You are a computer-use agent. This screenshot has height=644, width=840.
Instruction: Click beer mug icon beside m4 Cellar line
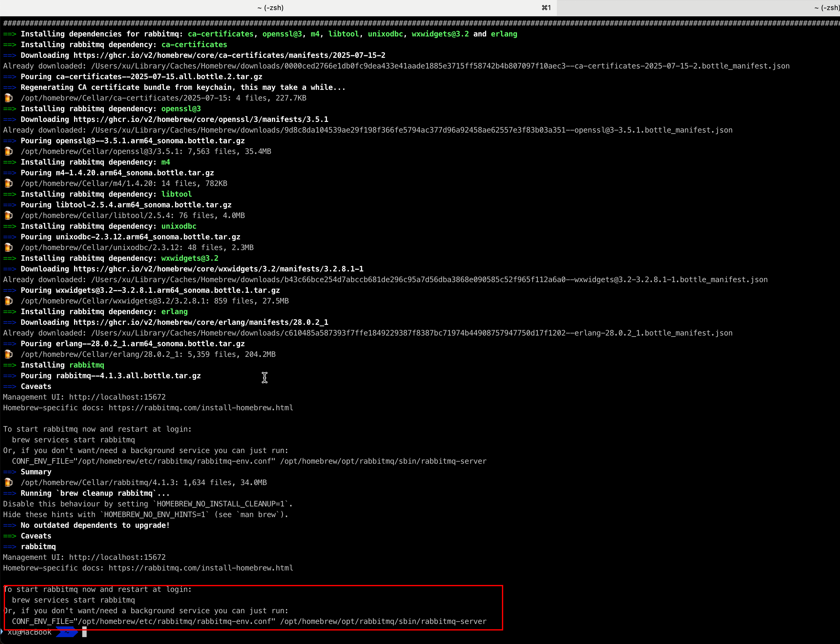click(x=8, y=183)
